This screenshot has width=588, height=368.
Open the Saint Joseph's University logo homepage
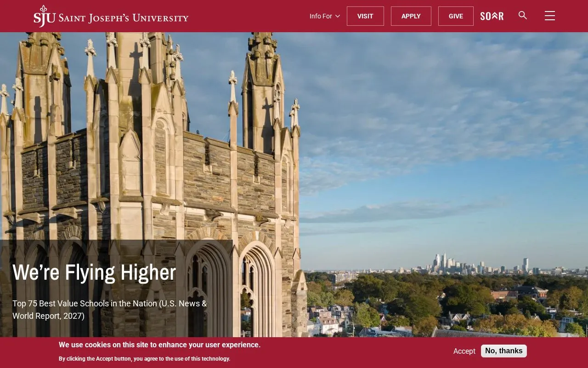[111, 17]
